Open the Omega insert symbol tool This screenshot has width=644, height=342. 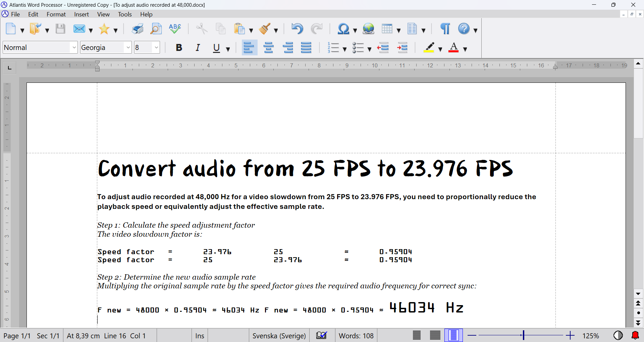[343, 29]
